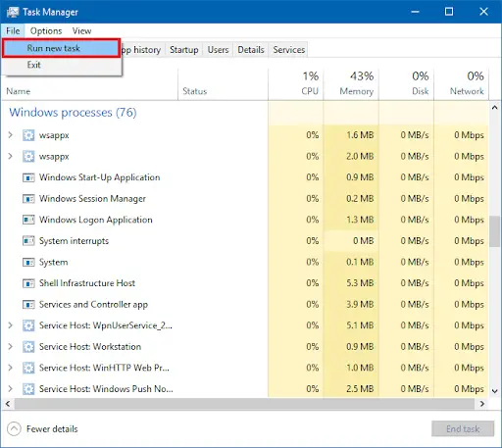The height and width of the screenshot is (448, 502).
Task: Click the System interrupts process icon
Action: 28,241
